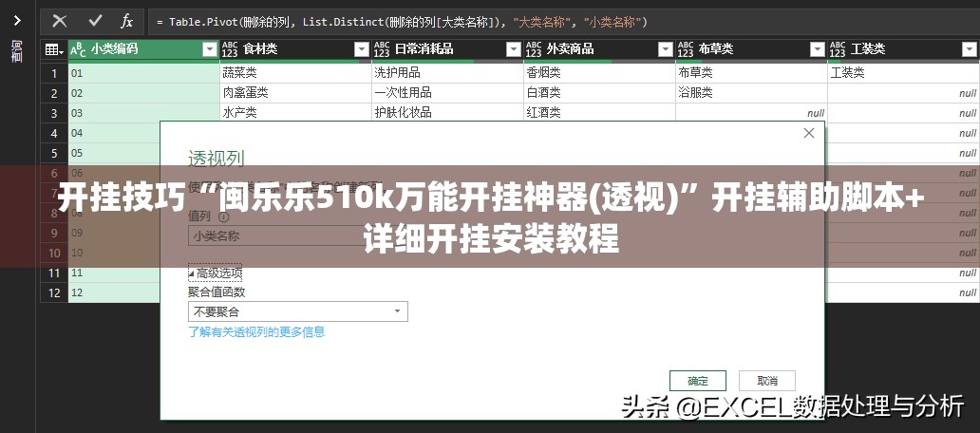
Task: Open filter dropdown for 食材类 column
Action: pos(361,49)
